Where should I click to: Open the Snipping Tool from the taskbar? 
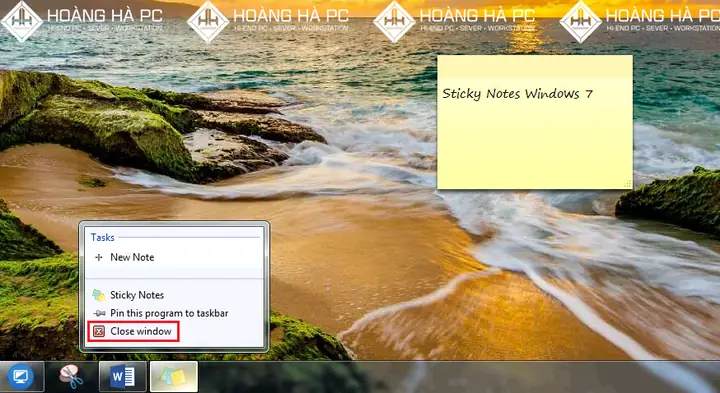coord(71,376)
